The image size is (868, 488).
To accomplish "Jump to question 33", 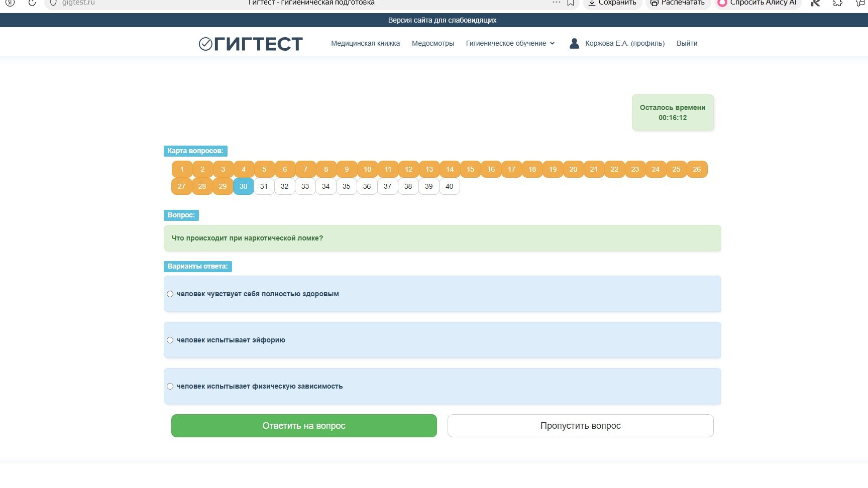I will coord(305,186).
